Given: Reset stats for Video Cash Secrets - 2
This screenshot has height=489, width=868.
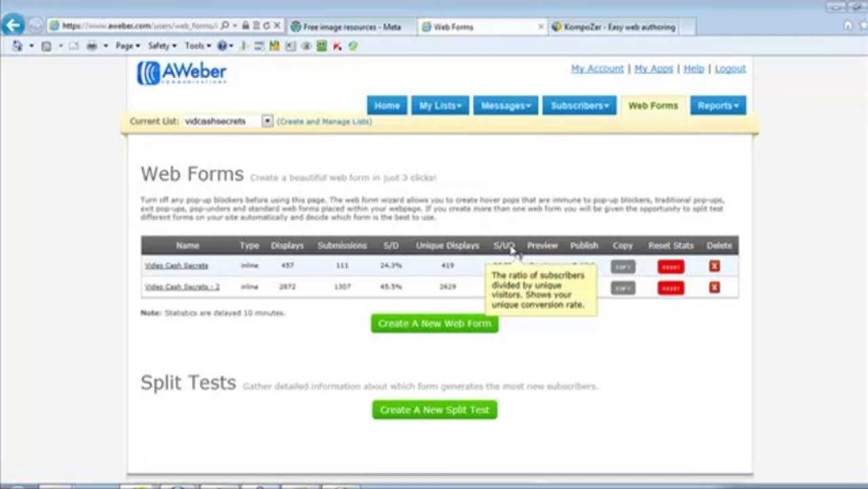Looking at the screenshot, I should [x=671, y=288].
